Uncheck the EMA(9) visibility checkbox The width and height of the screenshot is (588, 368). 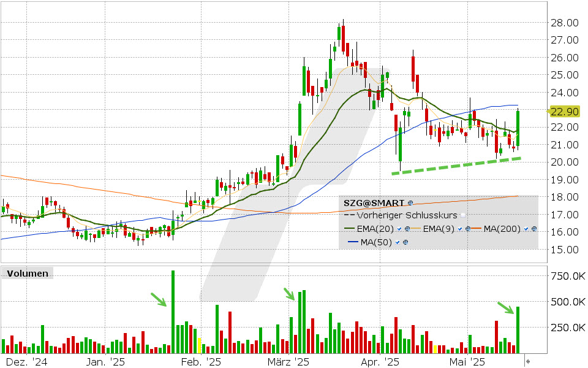[x=460, y=229]
